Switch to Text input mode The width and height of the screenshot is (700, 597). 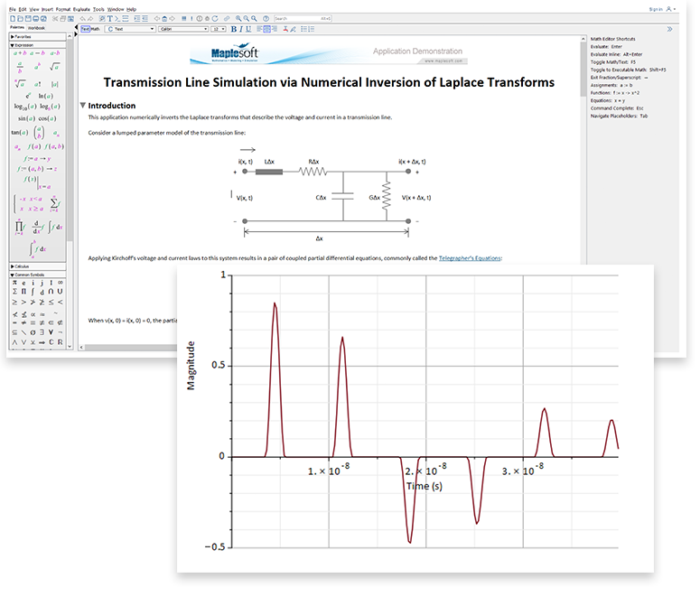85,29
